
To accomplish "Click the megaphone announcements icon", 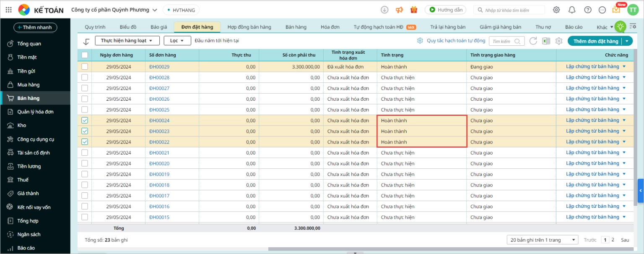I will [x=399, y=10].
